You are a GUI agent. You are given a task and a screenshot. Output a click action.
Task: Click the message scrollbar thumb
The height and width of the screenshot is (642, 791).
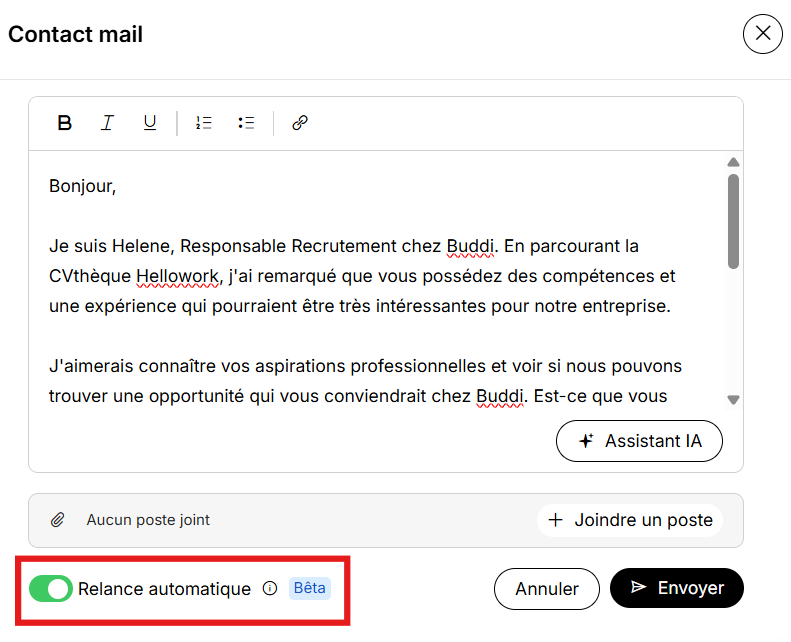733,221
